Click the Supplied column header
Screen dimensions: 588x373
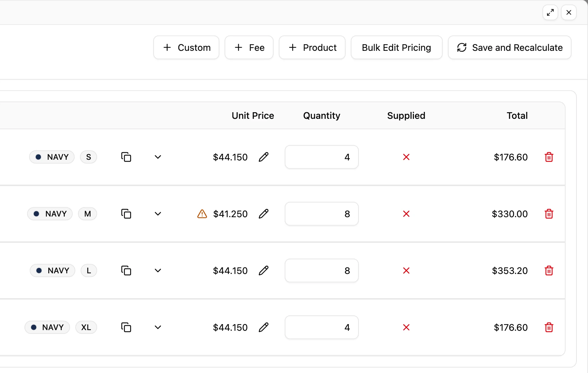click(406, 116)
